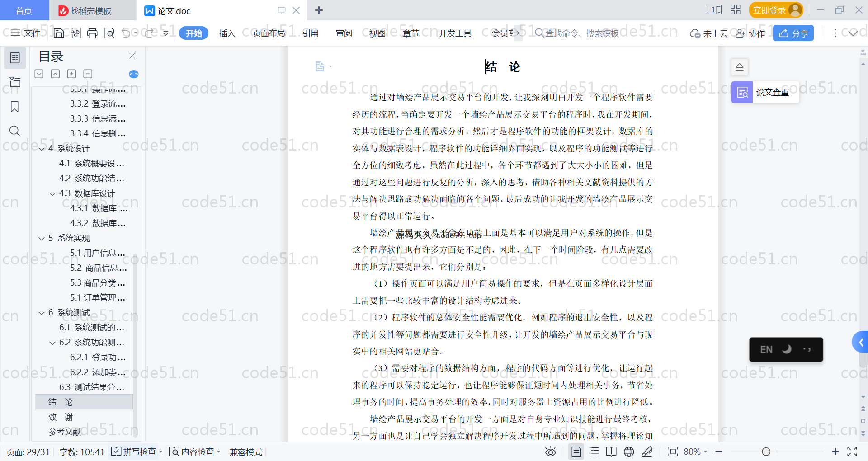The width and height of the screenshot is (868, 461).
Task: Click the document page icon beside title
Action: click(320, 66)
